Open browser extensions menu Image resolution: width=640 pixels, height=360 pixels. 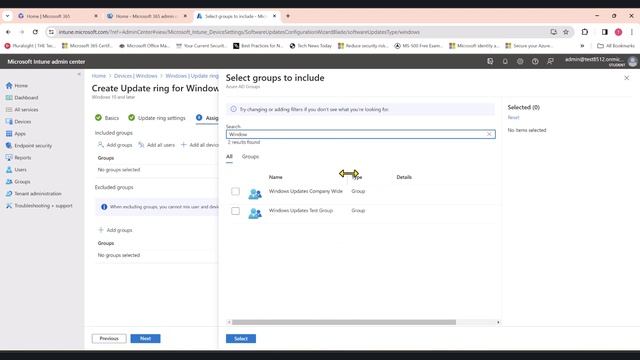click(x=584, y=32)
